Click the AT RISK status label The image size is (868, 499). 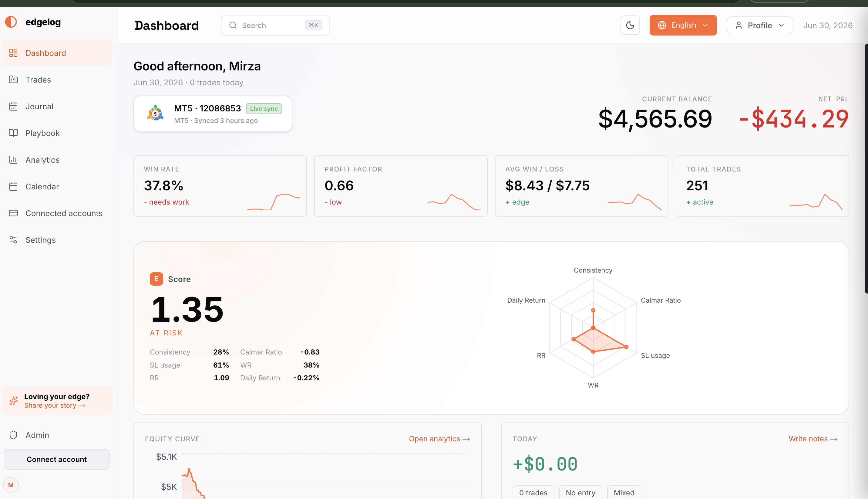click(166, 333)
